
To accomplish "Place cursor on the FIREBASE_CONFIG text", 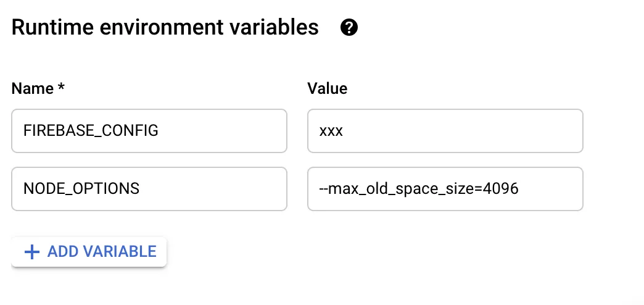I will [x=91, y=131].
